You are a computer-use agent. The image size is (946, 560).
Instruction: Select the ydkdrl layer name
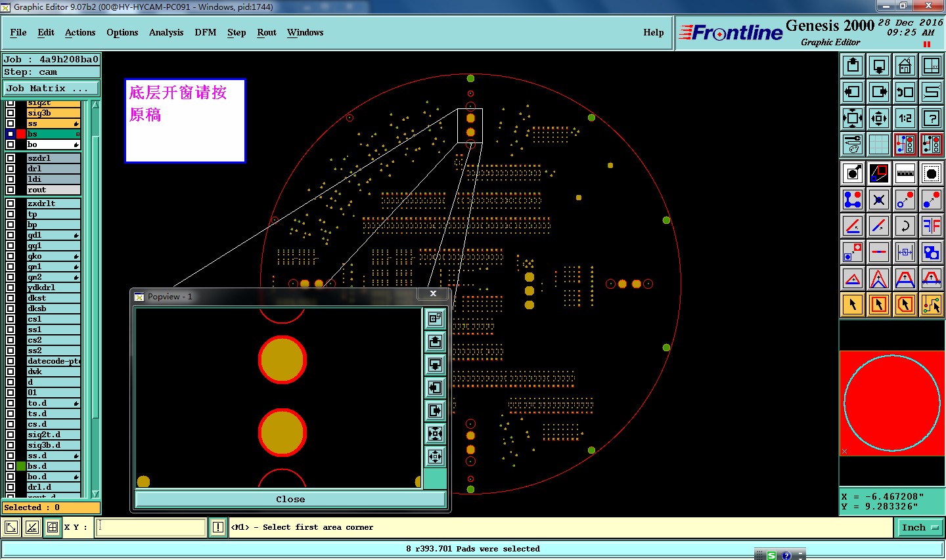pos(54,288)
